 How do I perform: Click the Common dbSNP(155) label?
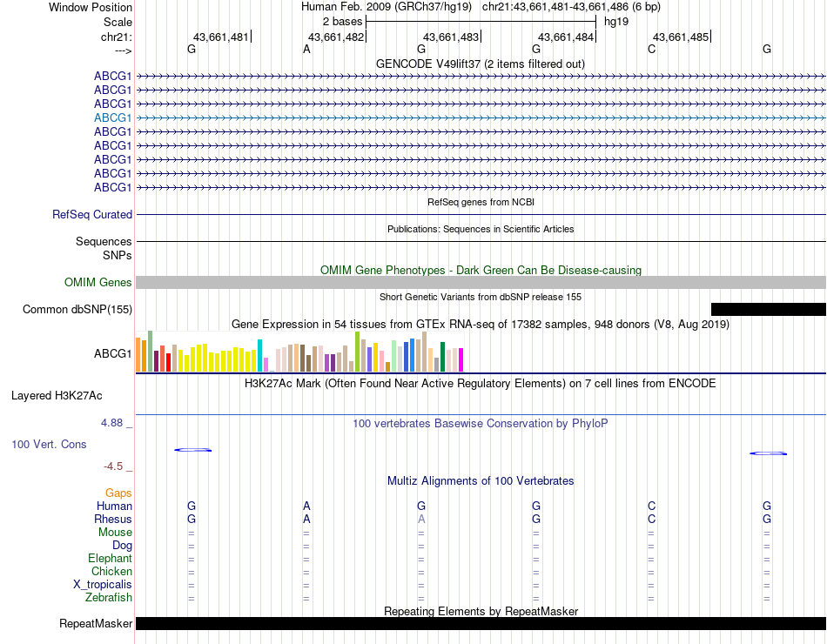[x=77, y=310]
